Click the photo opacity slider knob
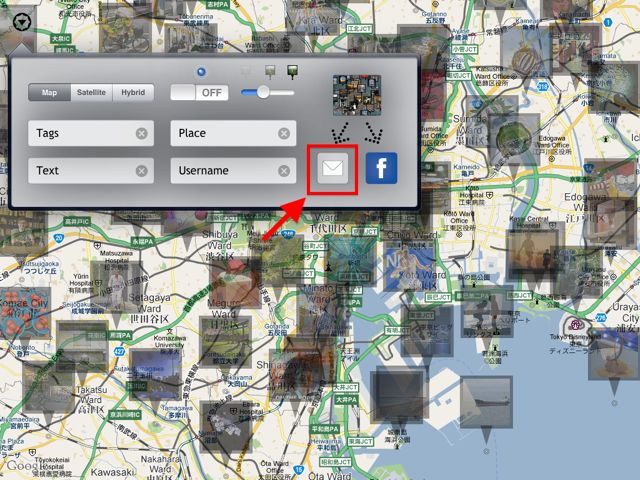The height and width of the screenshot is (480, 640). pos(263,92)
